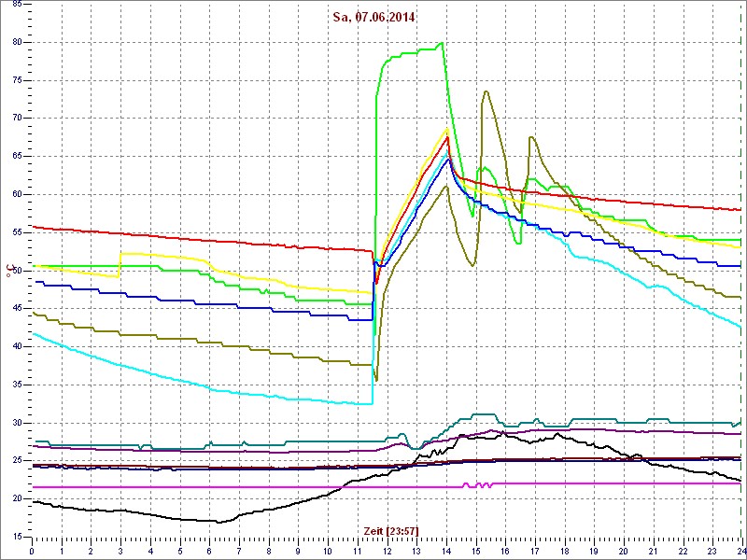Click hour 2 on the time axis

click(91, 551)
